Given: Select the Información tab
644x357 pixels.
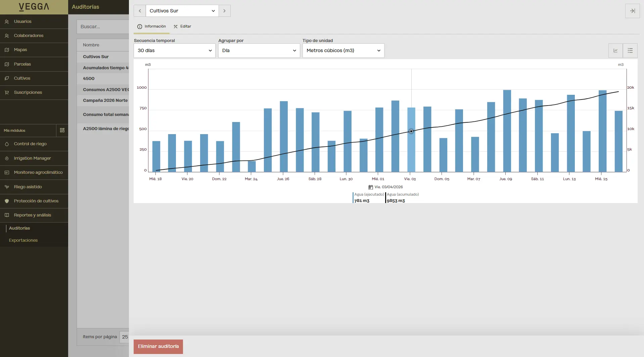Looking at the screenshot, I should tap(151, 26).
